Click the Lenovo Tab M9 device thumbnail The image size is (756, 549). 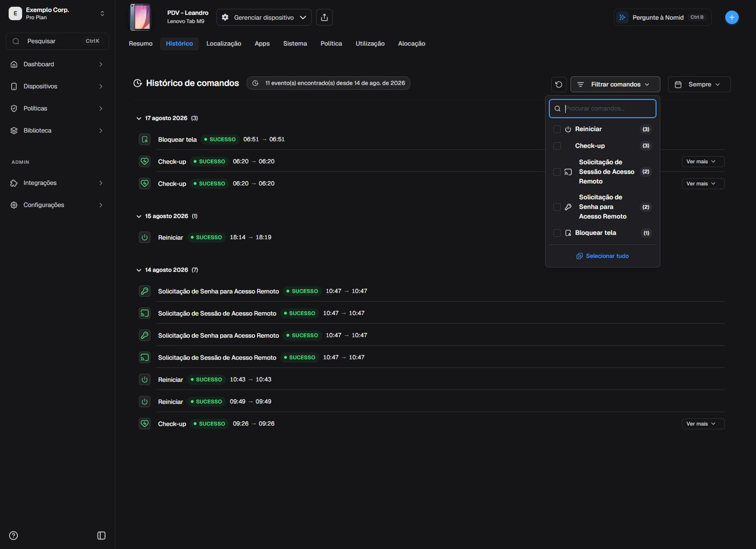140,17
